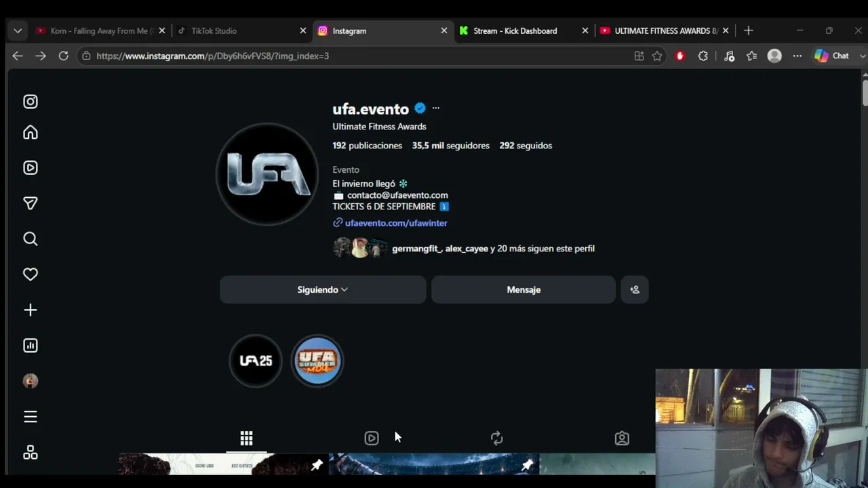Open Reels from the Instagram sidebar
868x488 pixels.
(x=31, y=168)
